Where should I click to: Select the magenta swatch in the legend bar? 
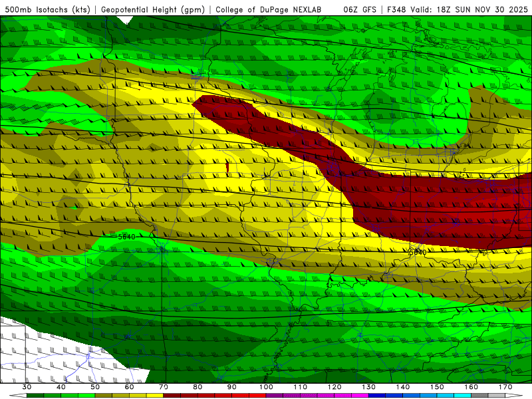360,396
